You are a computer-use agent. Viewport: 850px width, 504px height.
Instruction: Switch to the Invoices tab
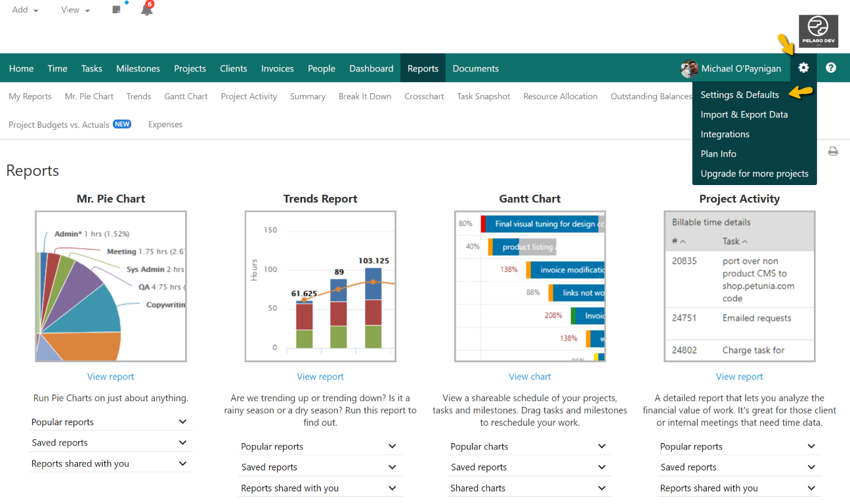277,68
